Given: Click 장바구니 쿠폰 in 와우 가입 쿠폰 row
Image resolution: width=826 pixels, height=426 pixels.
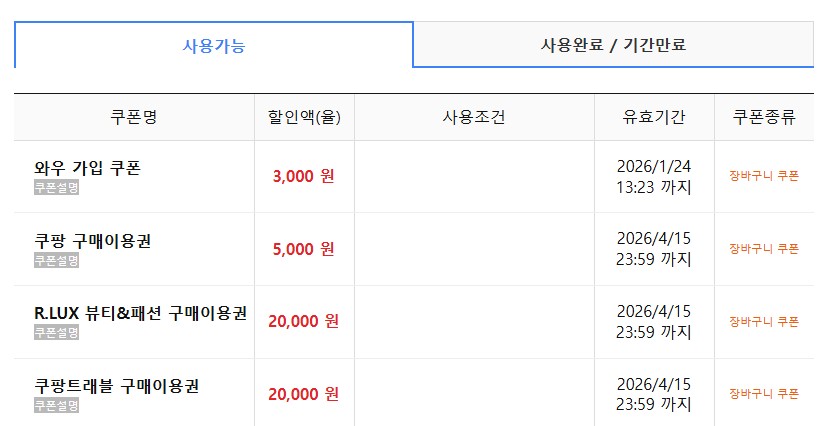Looking at the screenshot, I should coord(764,176).
